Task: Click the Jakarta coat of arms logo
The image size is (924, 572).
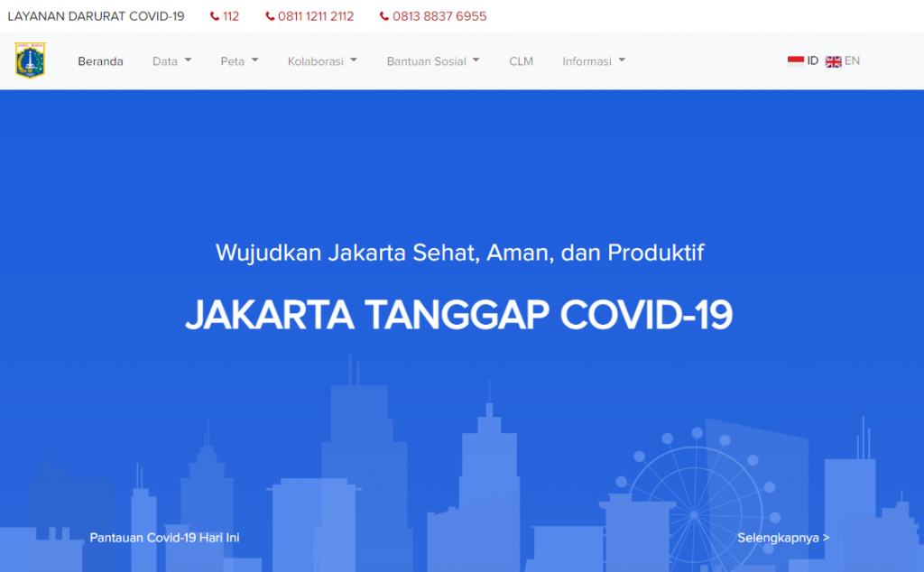Action: pyautogui.click(x=30, y=60)
